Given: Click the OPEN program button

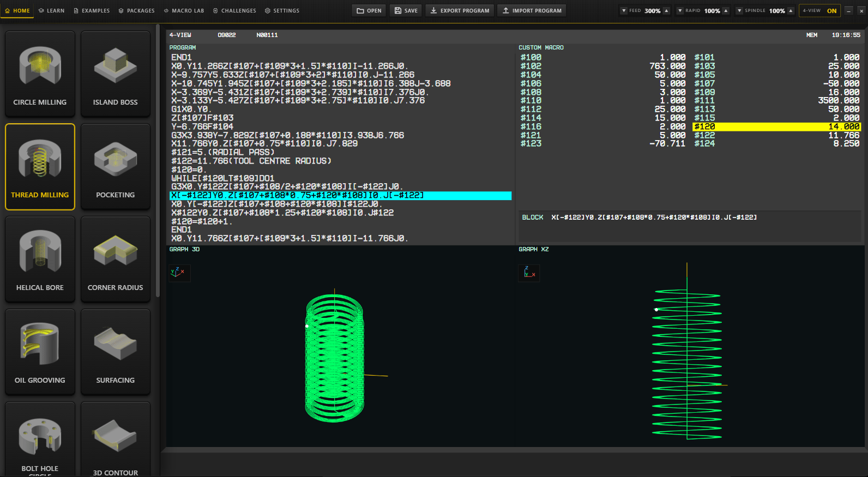Looking at the screenshot, I should (369, 10).
